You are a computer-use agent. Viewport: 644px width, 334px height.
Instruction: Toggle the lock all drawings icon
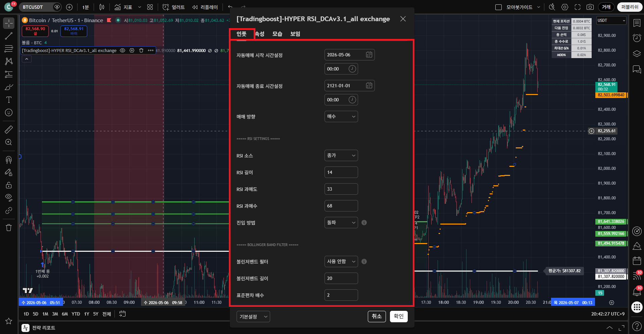(x=9, y=185)
